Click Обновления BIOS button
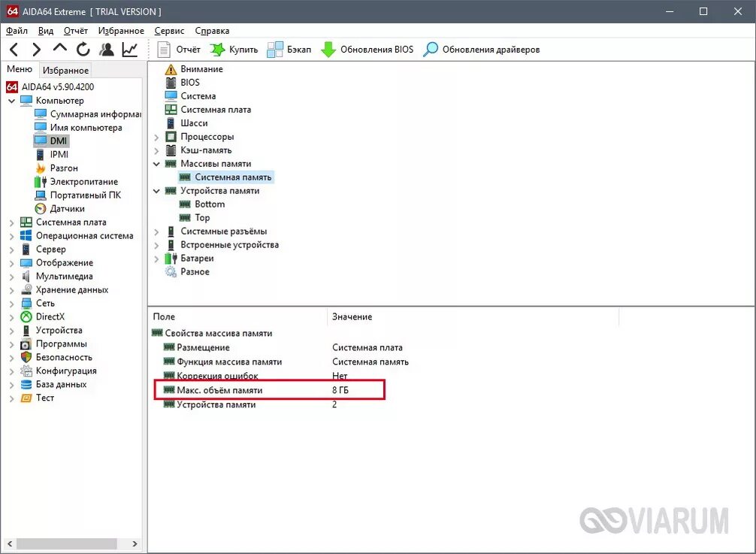This screenshot has height=554, width=756. 367,49
